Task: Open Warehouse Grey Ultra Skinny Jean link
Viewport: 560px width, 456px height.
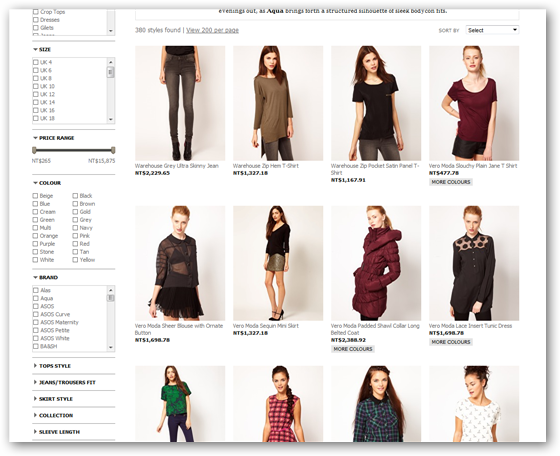Action: coord(177,166)
